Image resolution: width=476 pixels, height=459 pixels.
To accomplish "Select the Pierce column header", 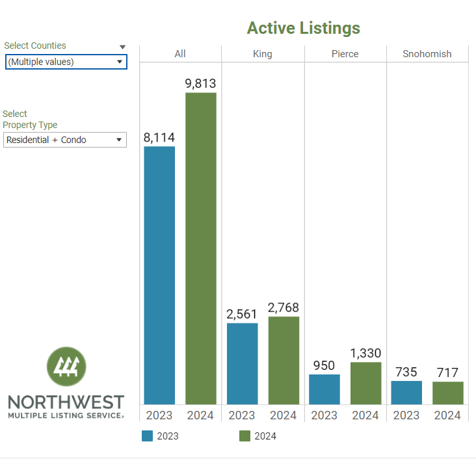I will pyautogui.click(x=345, y=54).
